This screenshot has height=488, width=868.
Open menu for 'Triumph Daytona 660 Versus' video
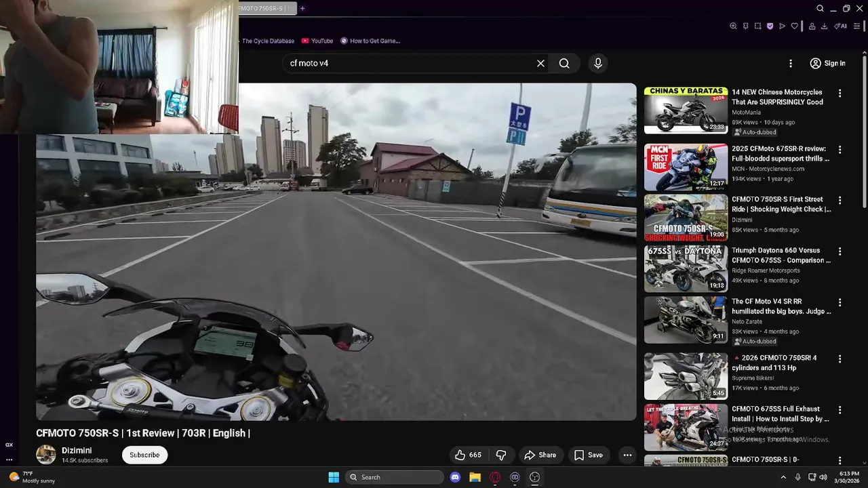point(840,251)
